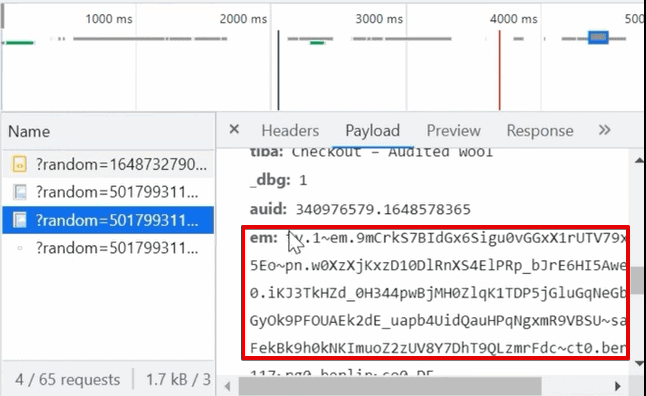The height and width of the screenshot is (396, 646).
Task: Click scroll up arrow in payload panel
Action: (639, 160)
